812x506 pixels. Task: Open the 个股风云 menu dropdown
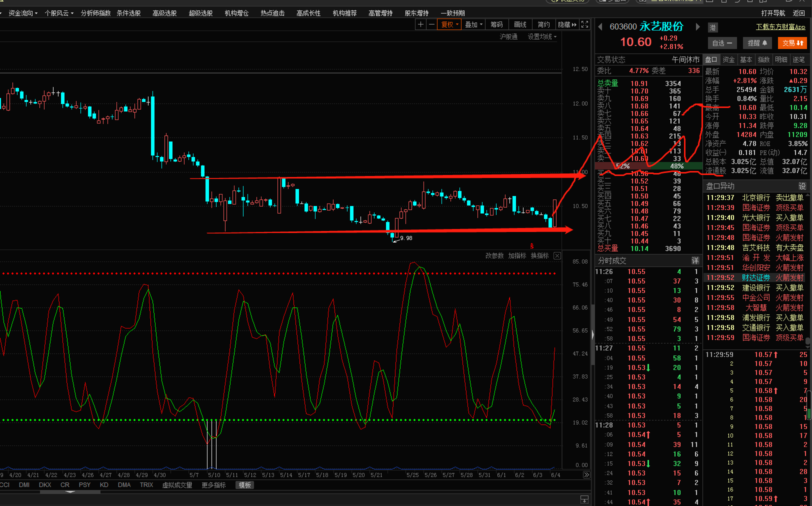pyautogui.click(x=59, y=13)
